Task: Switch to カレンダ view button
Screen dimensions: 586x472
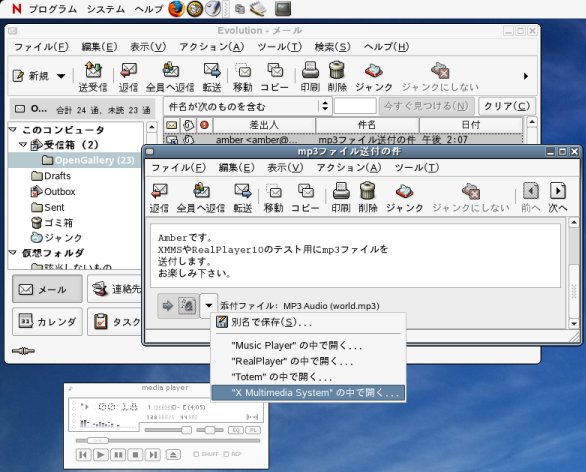Action: (47, 322)
